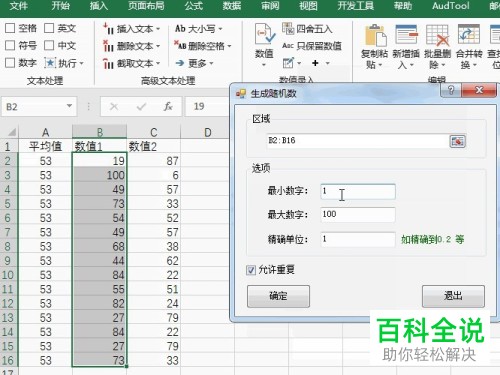
Task: Toggle the 符号 checkbox
Action: coord(10,45)
